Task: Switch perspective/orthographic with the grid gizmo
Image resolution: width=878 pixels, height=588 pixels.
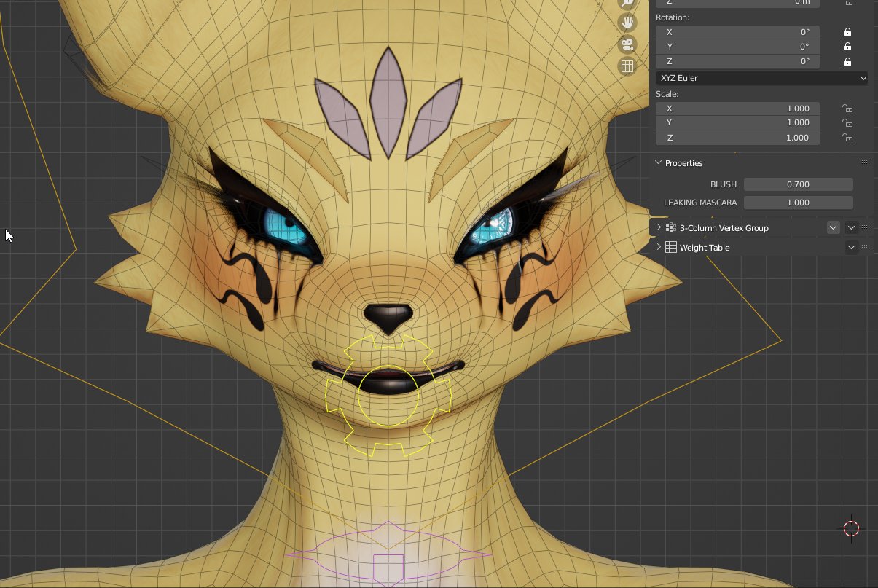Action: (627, 66)
